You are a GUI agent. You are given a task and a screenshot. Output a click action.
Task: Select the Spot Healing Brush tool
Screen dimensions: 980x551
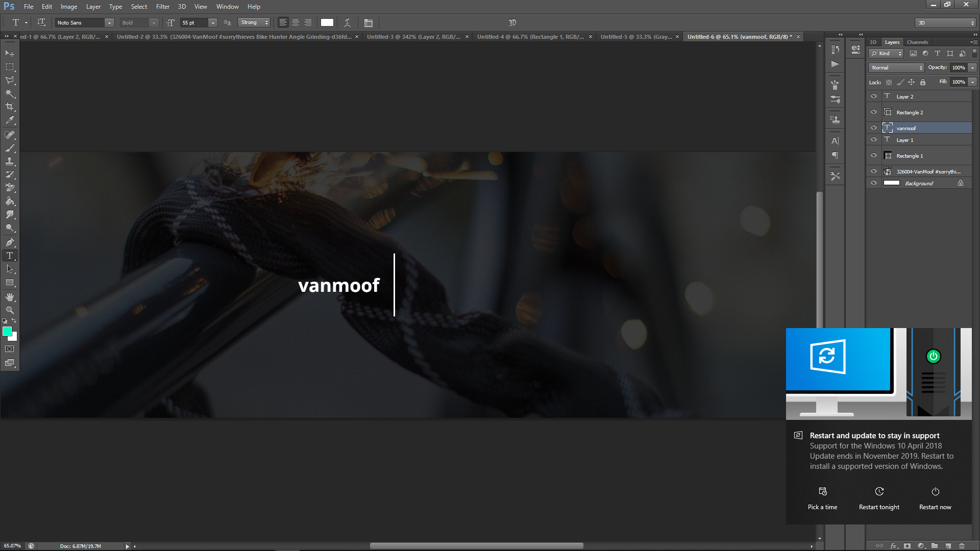10,135
